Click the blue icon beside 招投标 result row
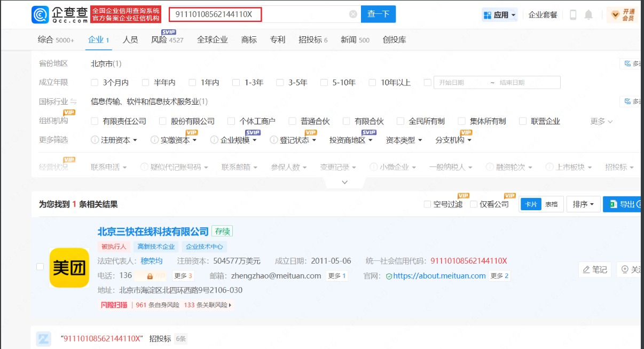This screenshot has height=349, width=644. point(44,339)
